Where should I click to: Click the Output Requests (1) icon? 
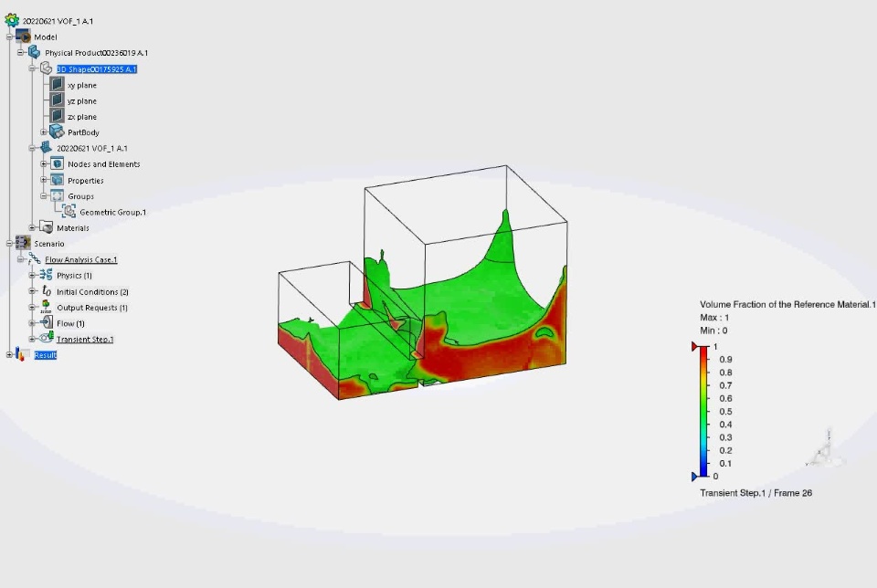[x=46, y=307]
